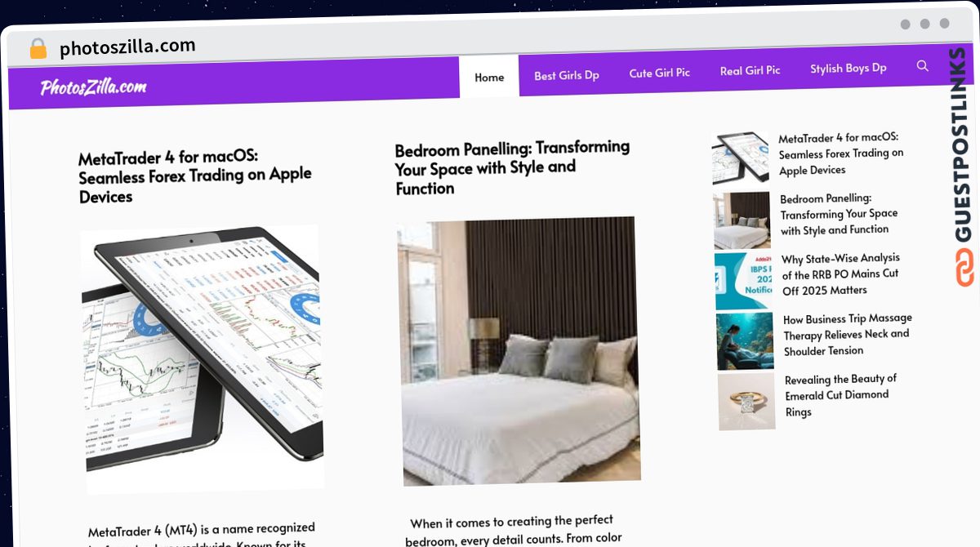Open the MetaTrader 4 for macOS article headline
This screenshot has height=547, width=980.
(x=194, y=175)
